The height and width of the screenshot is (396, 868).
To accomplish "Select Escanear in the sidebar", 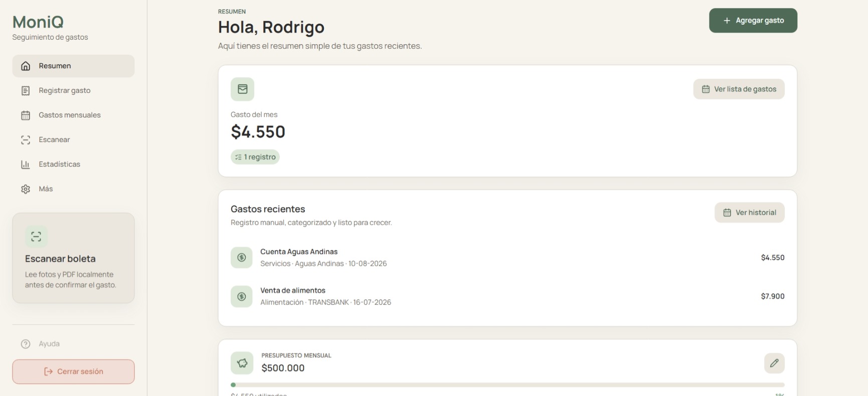I will point(73,140).
